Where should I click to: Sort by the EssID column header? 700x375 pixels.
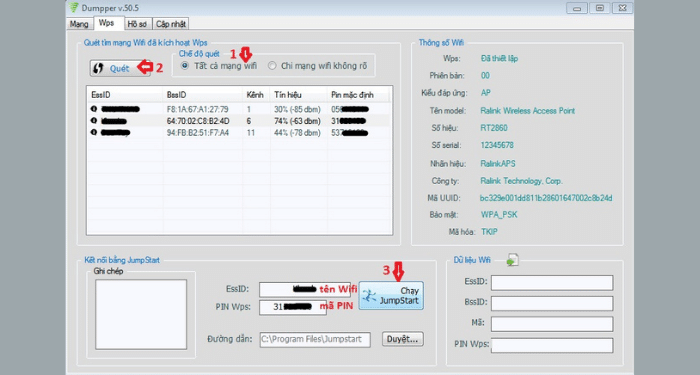(x=125, y=95)
